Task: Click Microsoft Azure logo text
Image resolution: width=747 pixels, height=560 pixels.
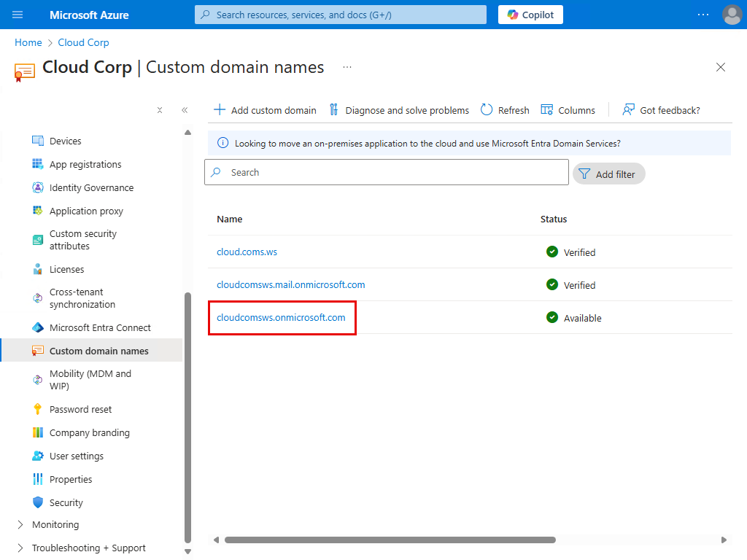Action: coord(89,15)
